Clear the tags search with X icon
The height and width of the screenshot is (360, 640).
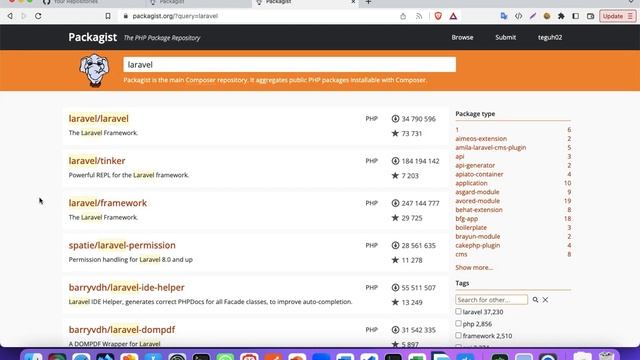pyautogui.click(x=545, y=300)
